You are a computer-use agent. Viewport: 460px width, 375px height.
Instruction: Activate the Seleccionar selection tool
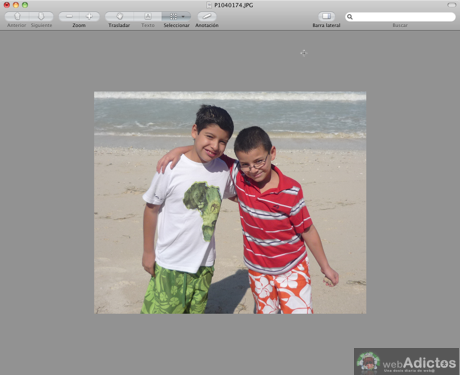click(x=174, y=16)
